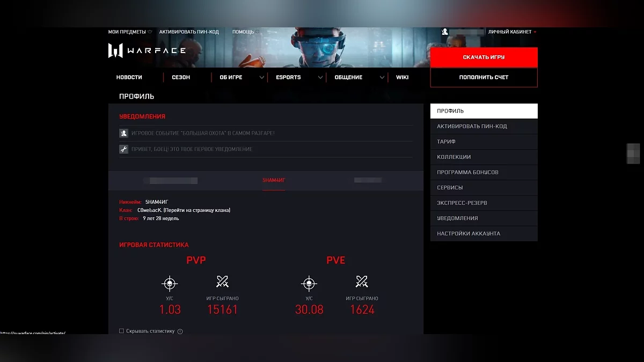Toggle the Скрывать статистику checkbox

121,331
